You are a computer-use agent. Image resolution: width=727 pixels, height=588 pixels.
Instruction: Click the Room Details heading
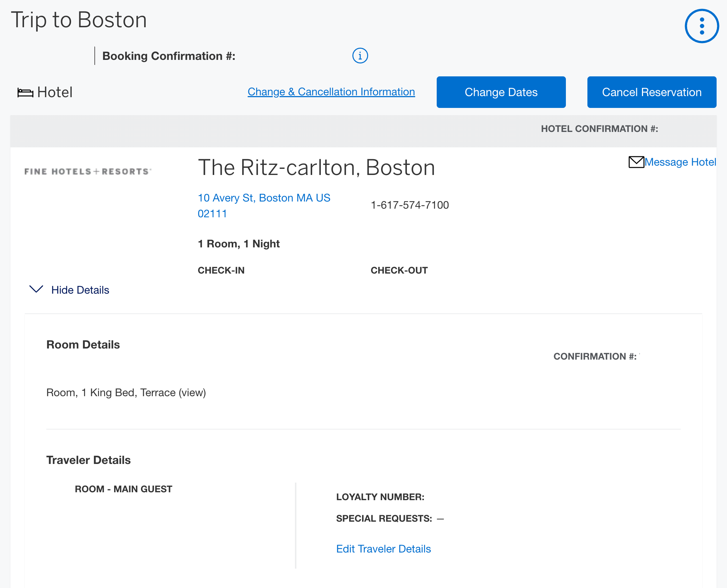point(83,345)
